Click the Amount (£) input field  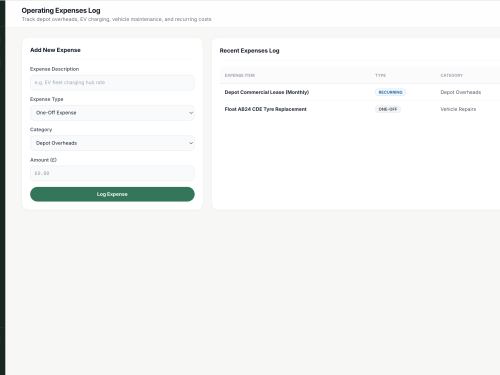[x=112, y=173]
